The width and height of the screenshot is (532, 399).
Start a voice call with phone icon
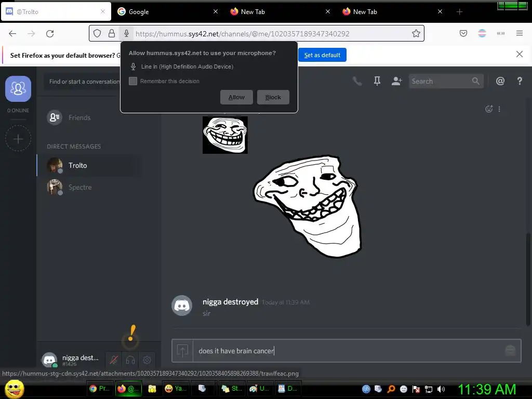point(357,81)
